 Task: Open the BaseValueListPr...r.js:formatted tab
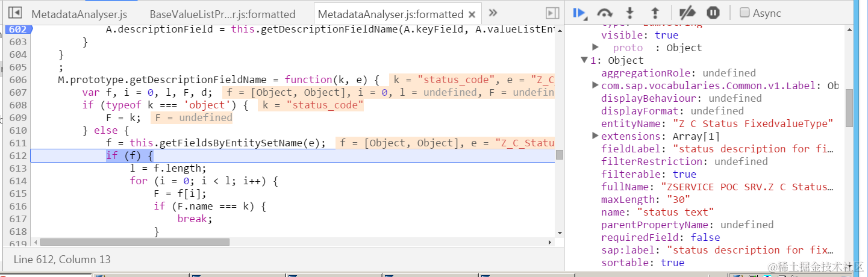click(222, 14)
